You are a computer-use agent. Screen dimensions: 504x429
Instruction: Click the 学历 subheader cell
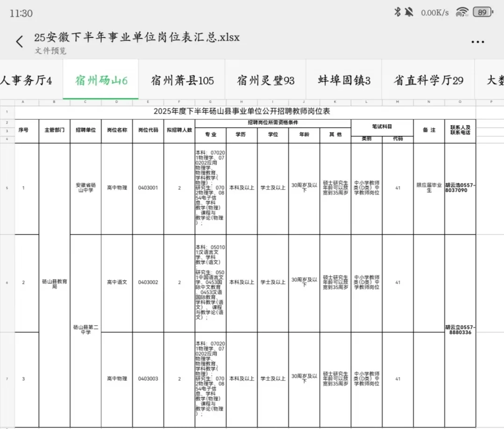241,134
